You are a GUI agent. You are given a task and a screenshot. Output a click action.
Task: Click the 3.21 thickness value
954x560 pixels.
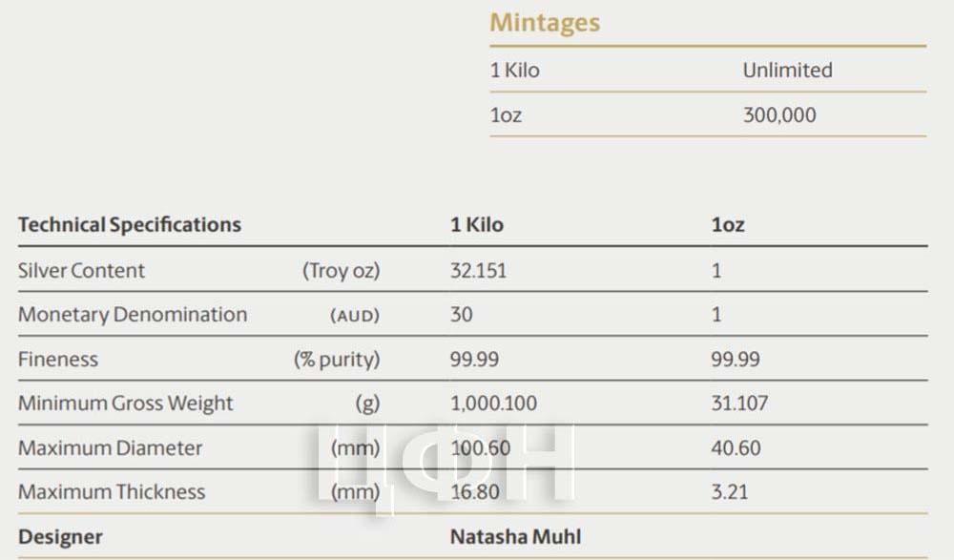point(730,492)
